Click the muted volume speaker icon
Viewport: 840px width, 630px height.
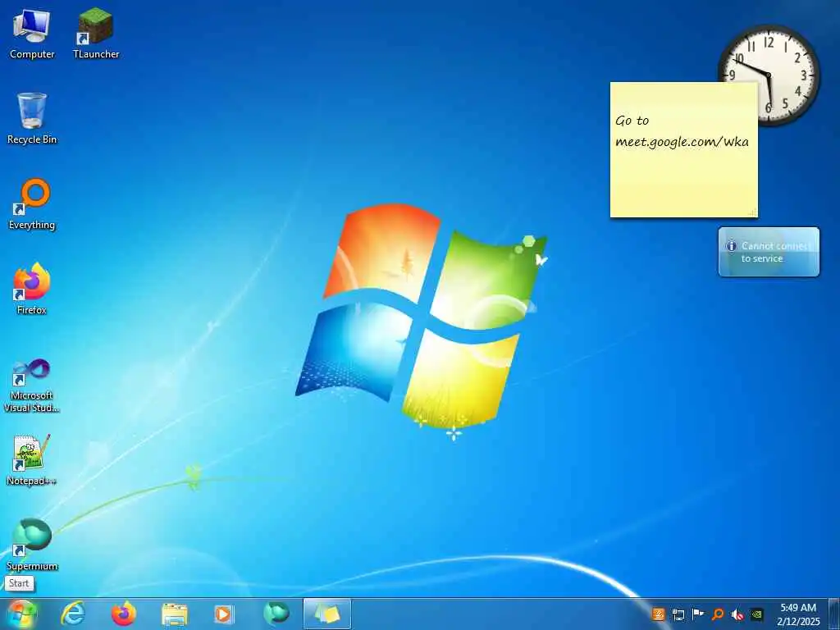(737, 614)
